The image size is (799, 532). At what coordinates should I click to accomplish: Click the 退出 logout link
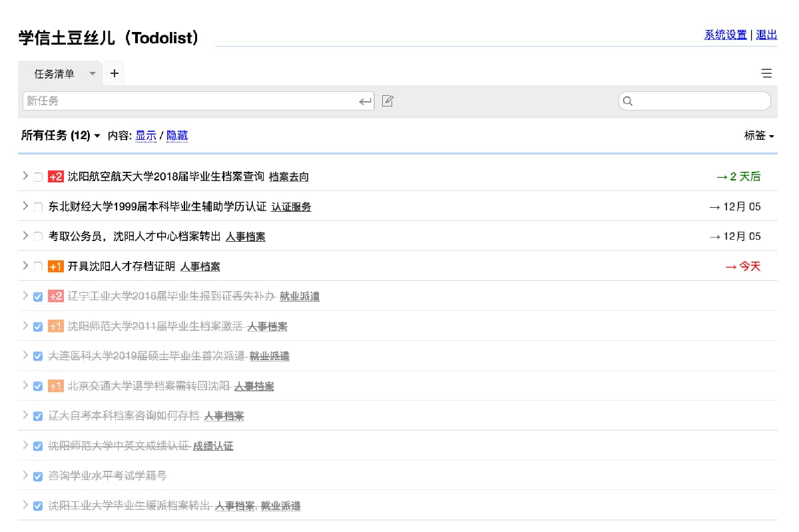click(x=766, y=35)
